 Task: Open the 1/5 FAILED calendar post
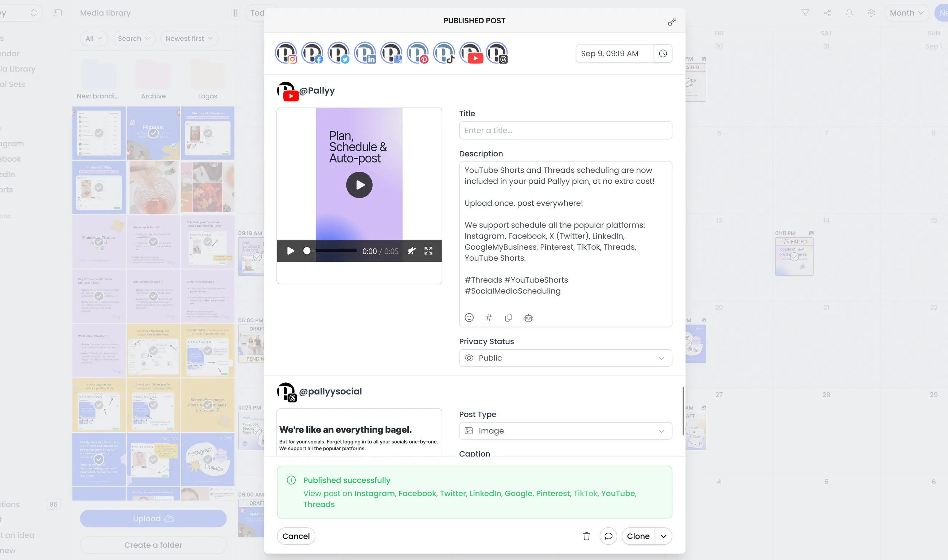794,257
